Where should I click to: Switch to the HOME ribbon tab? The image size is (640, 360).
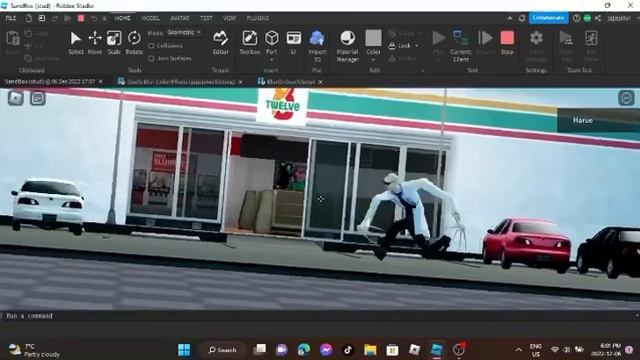[x=122, y=18]
